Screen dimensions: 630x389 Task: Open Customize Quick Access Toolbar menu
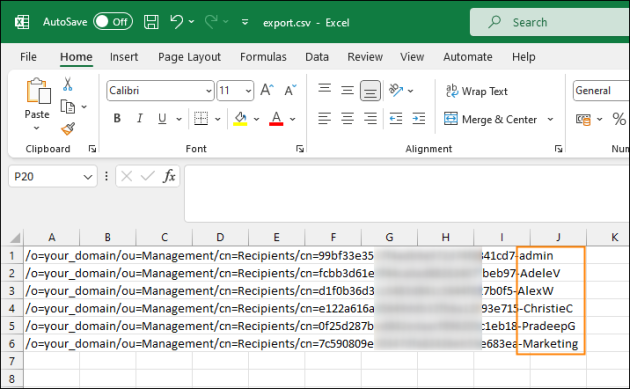click(245, 22)
